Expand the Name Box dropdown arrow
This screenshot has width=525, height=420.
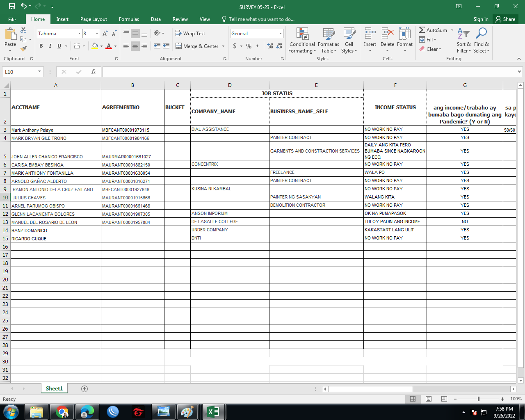[x=39, y=72]
